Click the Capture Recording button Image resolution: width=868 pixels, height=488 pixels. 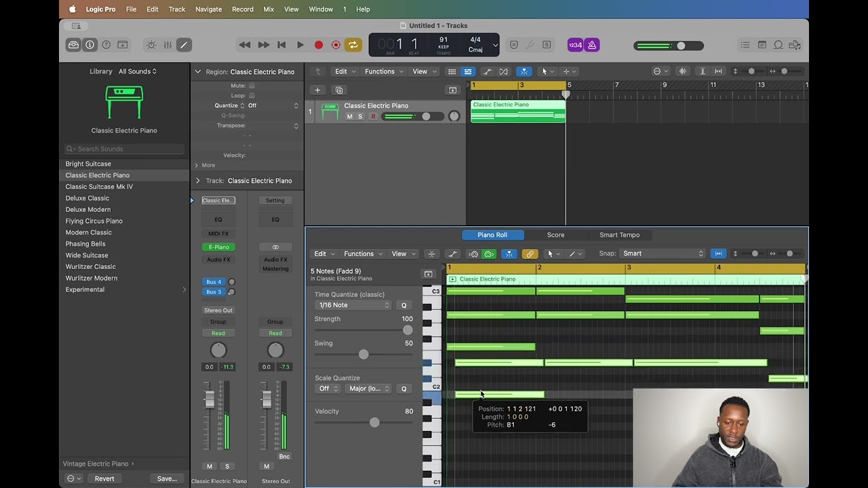(x=336, y=45)
